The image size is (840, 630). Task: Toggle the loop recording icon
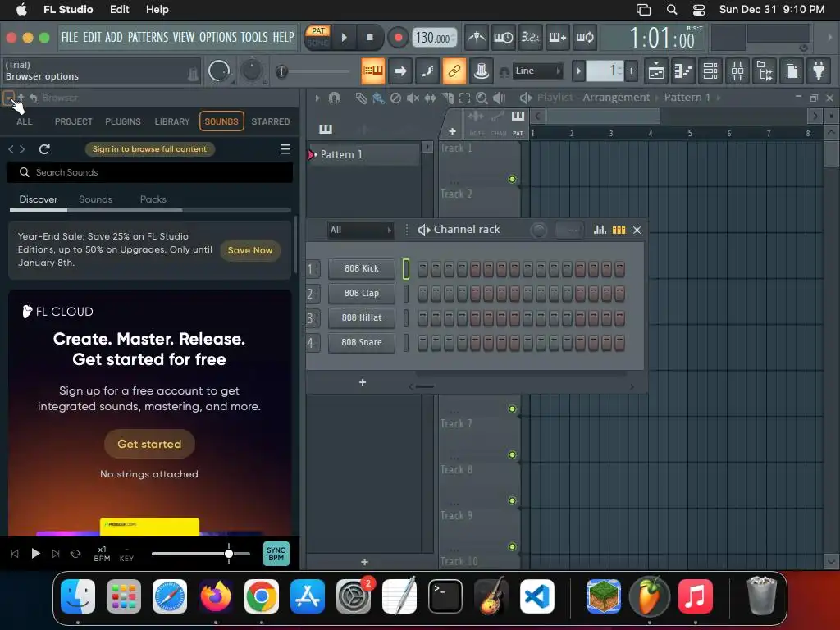pyautogui.click(x=584, y=38)
